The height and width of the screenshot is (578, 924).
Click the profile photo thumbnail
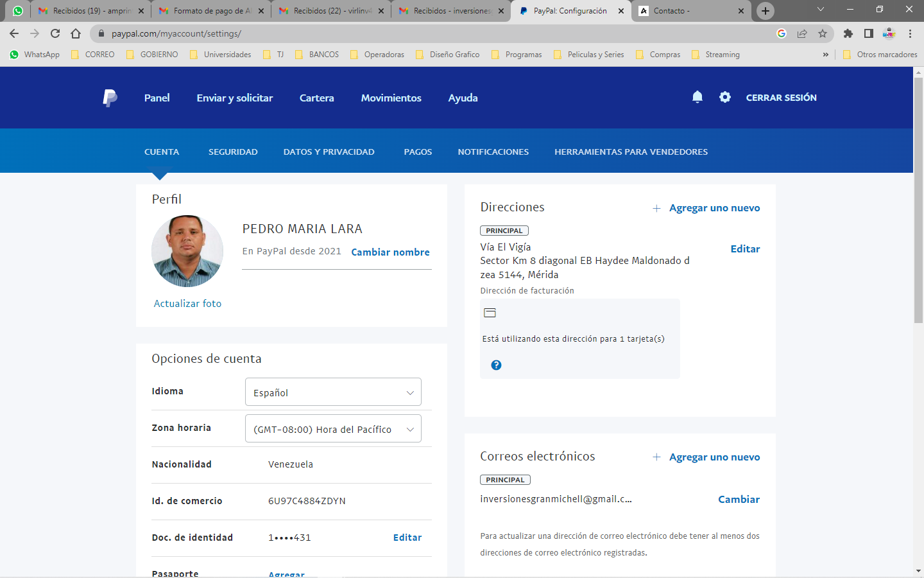tap(187, 251)
